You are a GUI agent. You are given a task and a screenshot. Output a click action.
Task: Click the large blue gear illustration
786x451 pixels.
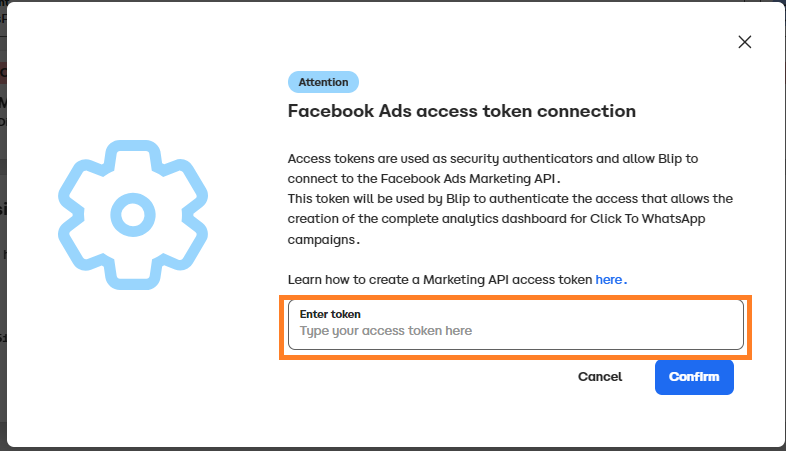[x=133, y=215]
